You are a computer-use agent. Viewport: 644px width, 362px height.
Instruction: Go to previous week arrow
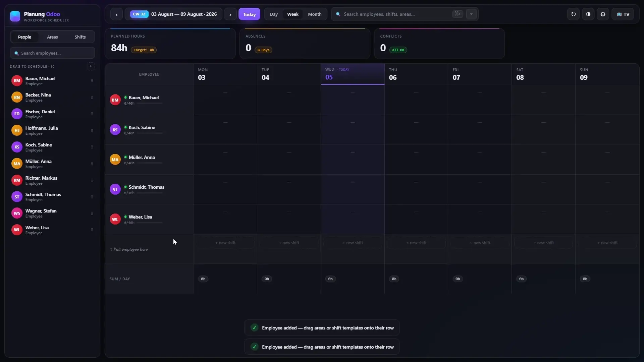[x=116, y=14]
